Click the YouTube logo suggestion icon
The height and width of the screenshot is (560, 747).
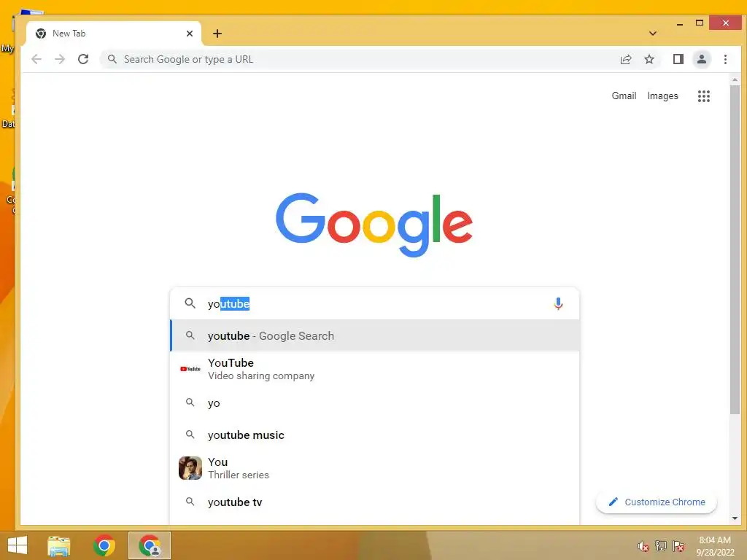point(190,368)
